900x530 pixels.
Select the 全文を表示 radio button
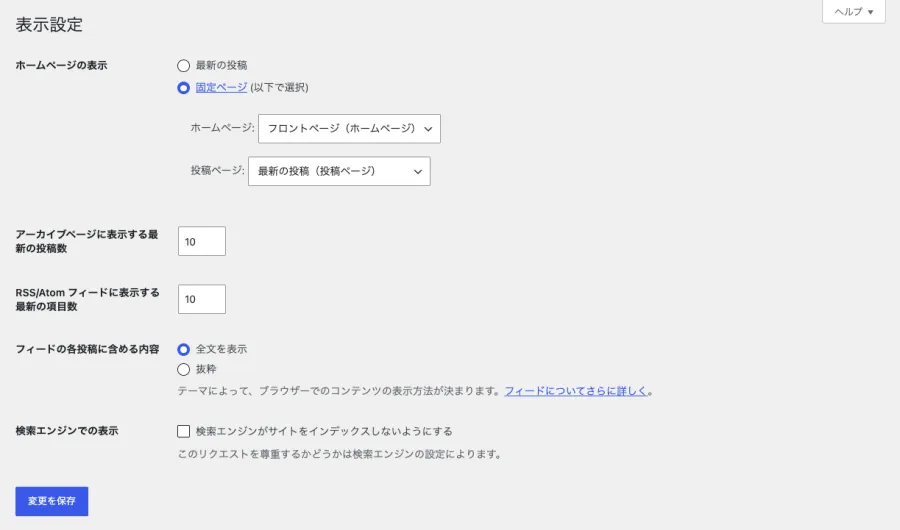[x=183, y=349]
